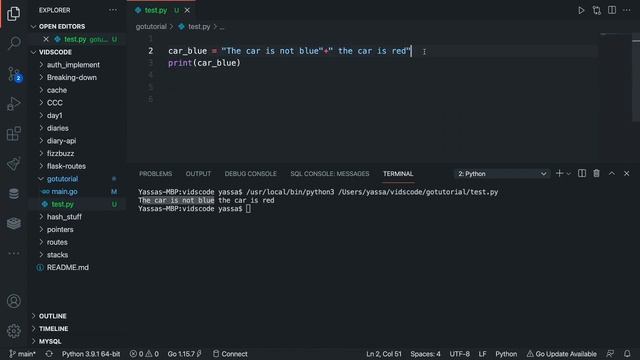The width and height of the screenshot is (640, 360).
Task: Open the Explorer view in activity bar
Action: point(13,13)
